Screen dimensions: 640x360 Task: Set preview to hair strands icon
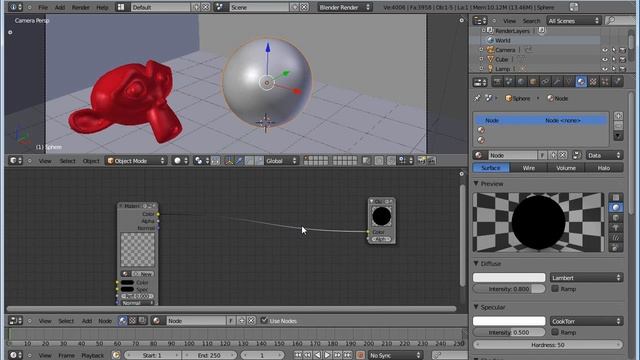click(616, 237)
